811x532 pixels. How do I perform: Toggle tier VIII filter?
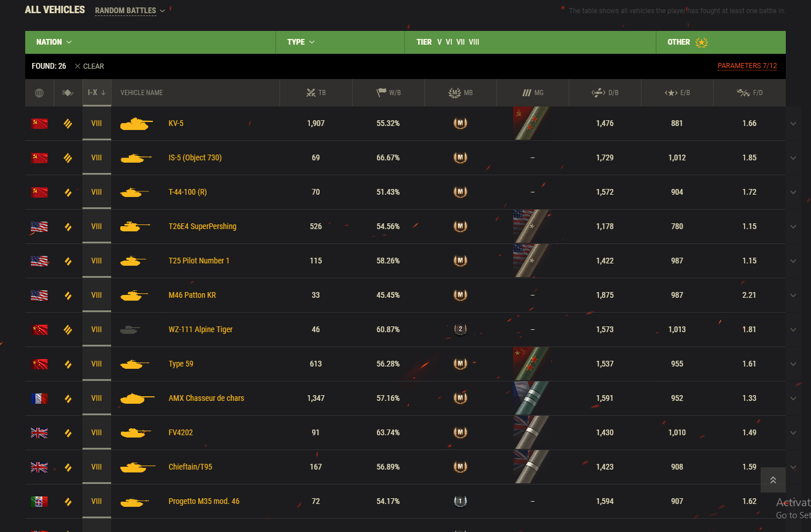[474, 42]
